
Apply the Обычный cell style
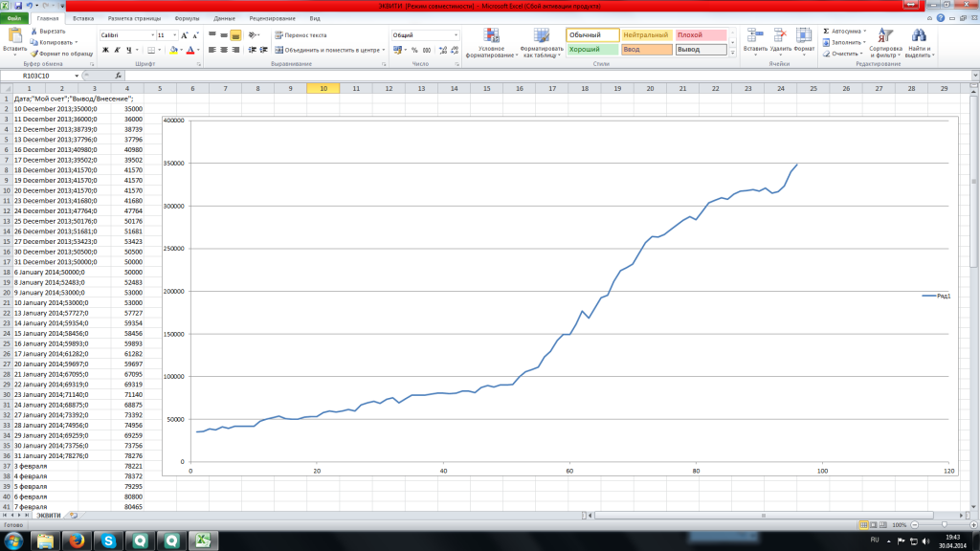[592, 35]
